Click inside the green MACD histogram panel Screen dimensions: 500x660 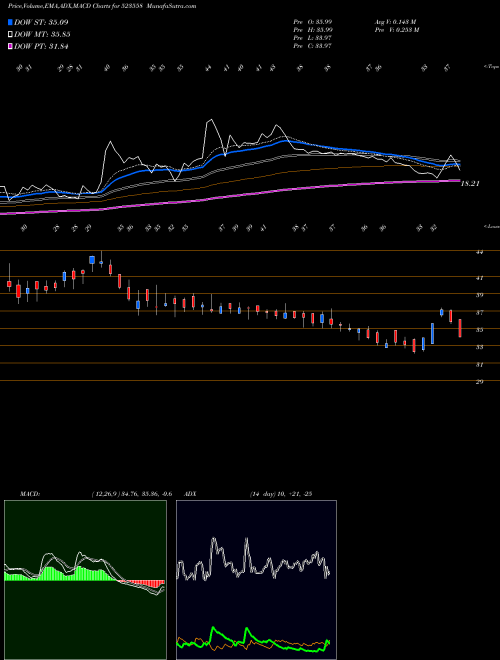coord(85,580)
